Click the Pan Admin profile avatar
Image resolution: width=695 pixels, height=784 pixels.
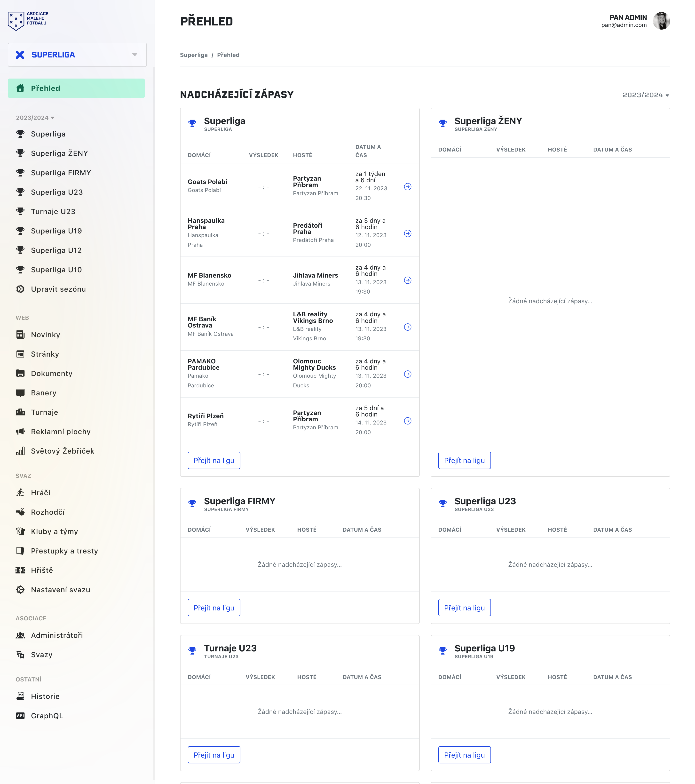click(661, 21)
